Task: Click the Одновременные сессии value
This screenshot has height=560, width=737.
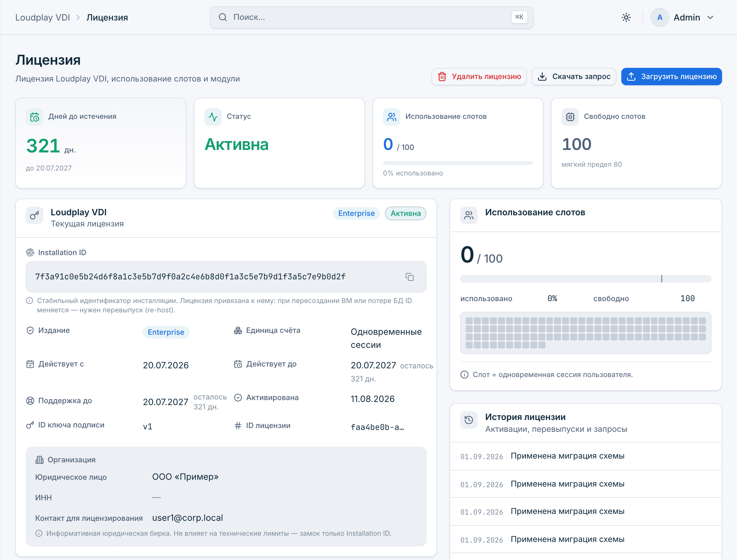Action: pyautogui.click(x=386, y=338)
